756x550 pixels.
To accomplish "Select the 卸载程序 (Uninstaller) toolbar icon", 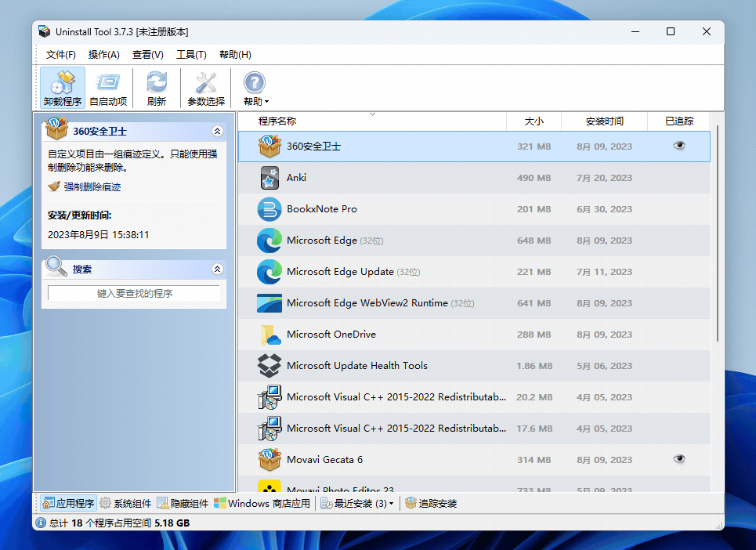I will (x=62, y=81).
